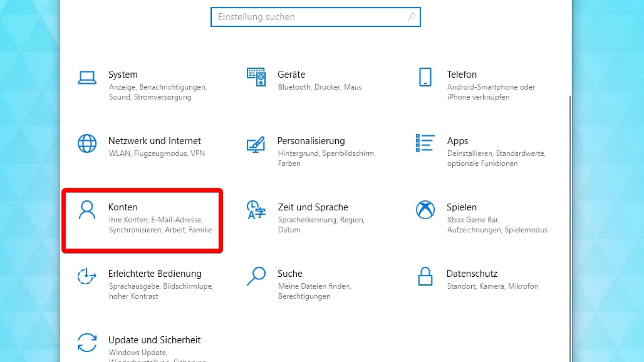Select the Datenschutz padlock icon
The width and height of the screenshot is (644, 362).
[425, 276]
